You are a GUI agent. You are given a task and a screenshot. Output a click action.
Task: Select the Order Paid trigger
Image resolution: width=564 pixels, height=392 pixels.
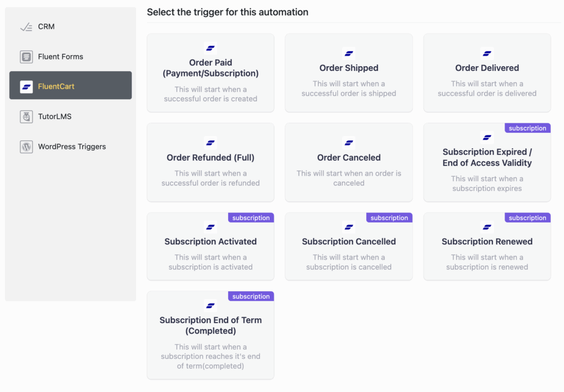(210, 73)
